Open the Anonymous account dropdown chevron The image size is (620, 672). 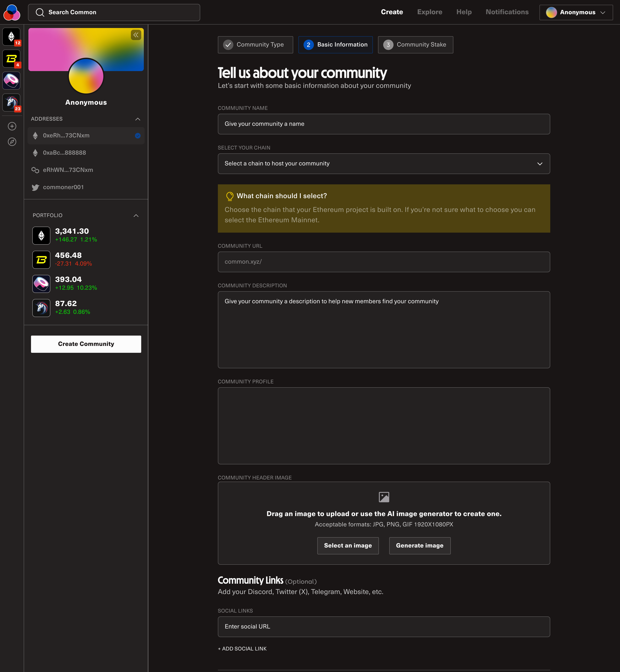coord(603,12)
